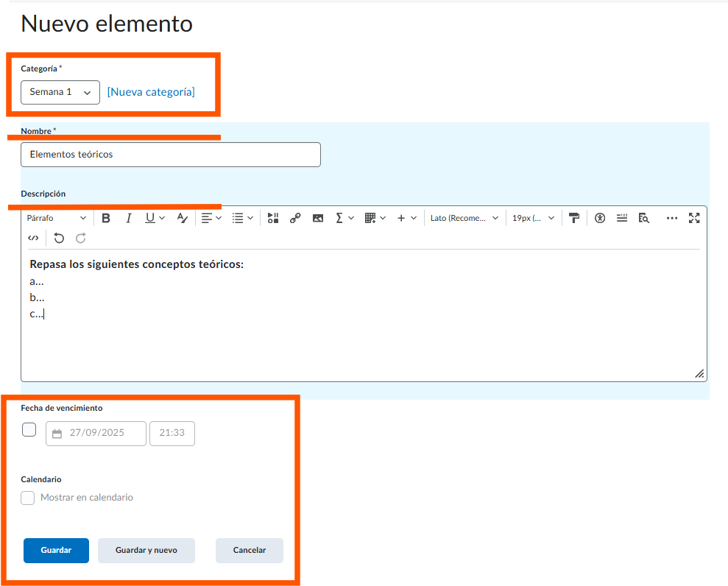Show more editor actions (three dots)
This screenshot has height=586, width=728.
[x=671, y=218]
